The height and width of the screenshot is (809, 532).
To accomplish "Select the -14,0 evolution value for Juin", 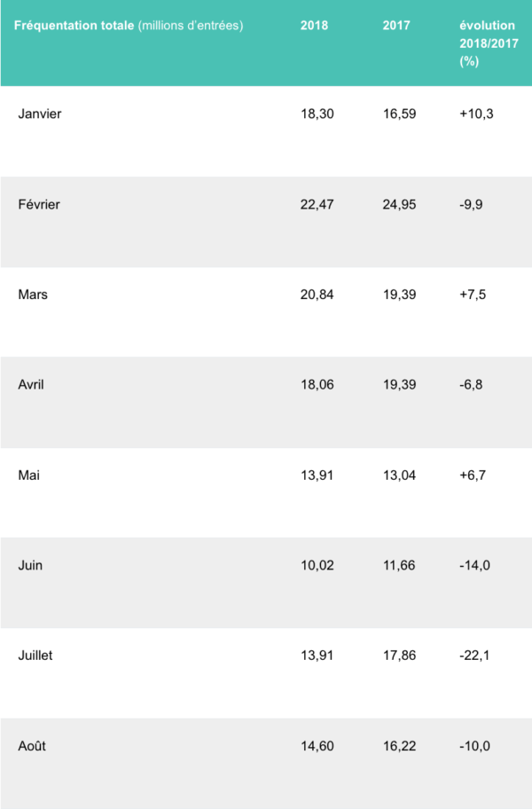I will coord(475,565).
